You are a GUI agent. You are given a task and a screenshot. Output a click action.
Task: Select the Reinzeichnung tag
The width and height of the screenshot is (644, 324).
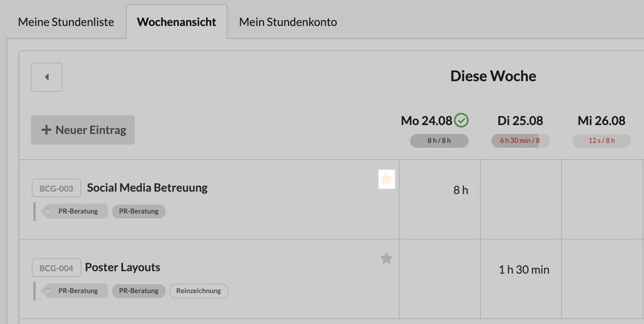[199, 291]
